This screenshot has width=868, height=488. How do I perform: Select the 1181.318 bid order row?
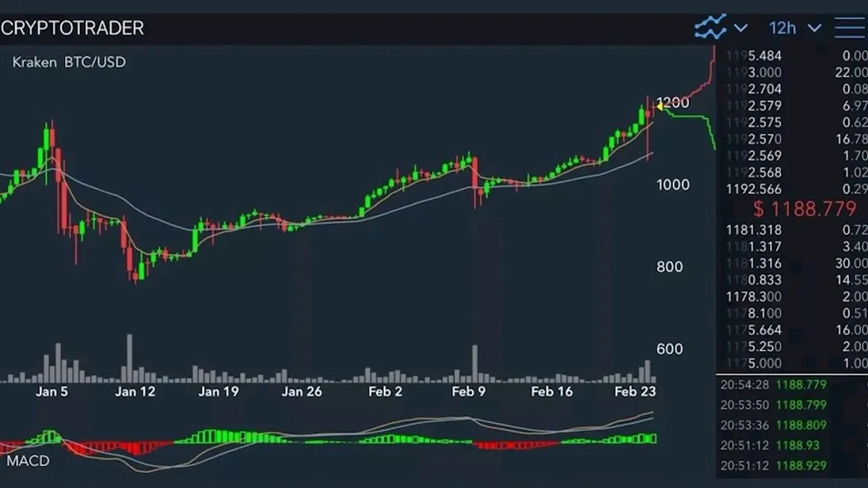click(x=793, y=230)
